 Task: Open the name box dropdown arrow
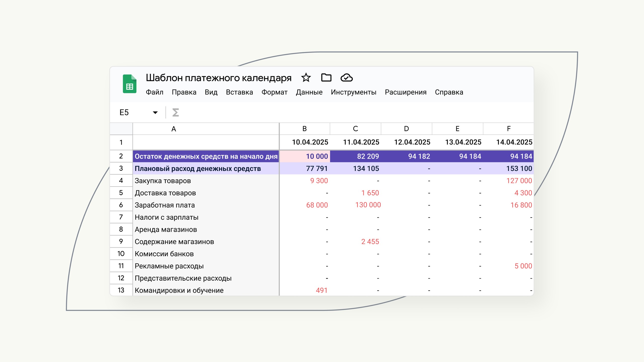coord(155,112)
